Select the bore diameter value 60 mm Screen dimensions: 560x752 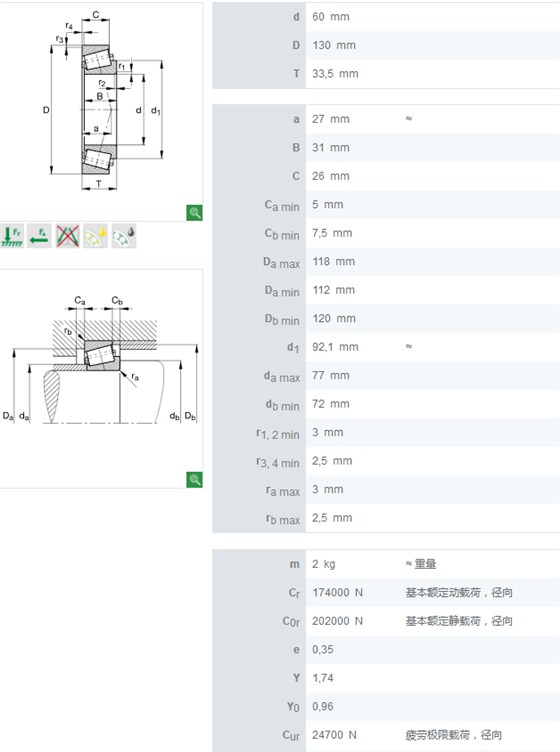tap(331, 17)
